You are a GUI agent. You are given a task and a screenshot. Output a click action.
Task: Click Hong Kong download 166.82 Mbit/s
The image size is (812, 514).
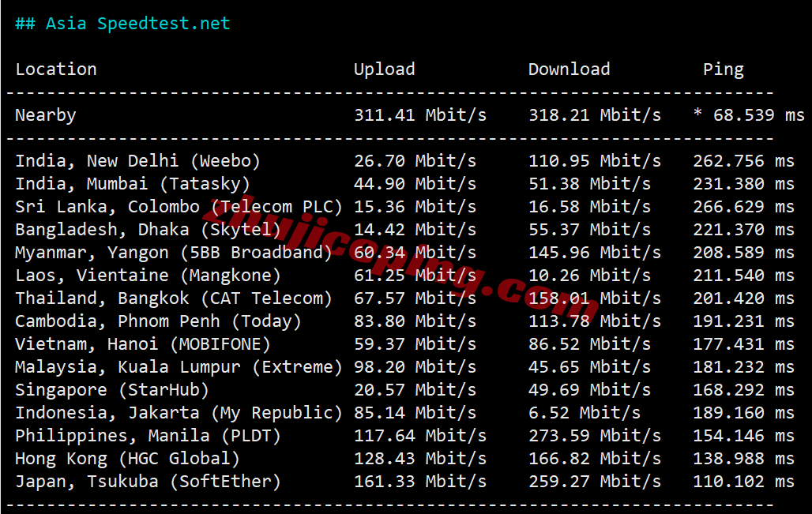click(x=595, y=459)
